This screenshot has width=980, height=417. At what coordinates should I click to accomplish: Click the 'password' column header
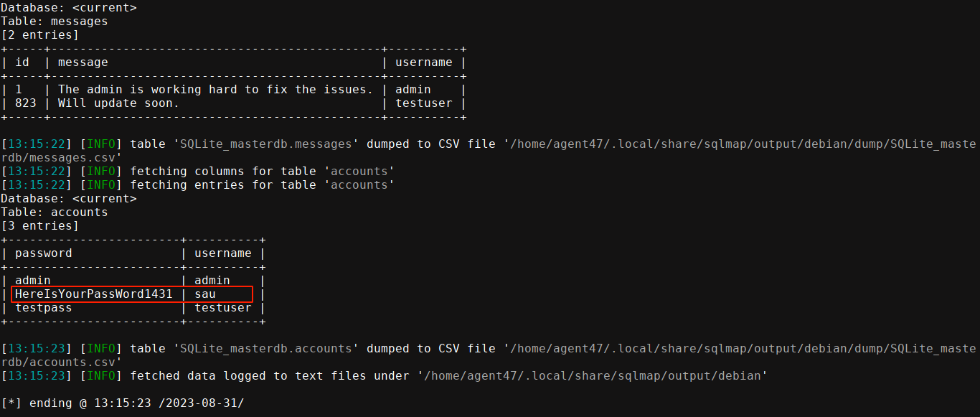[x=43, y=253]
